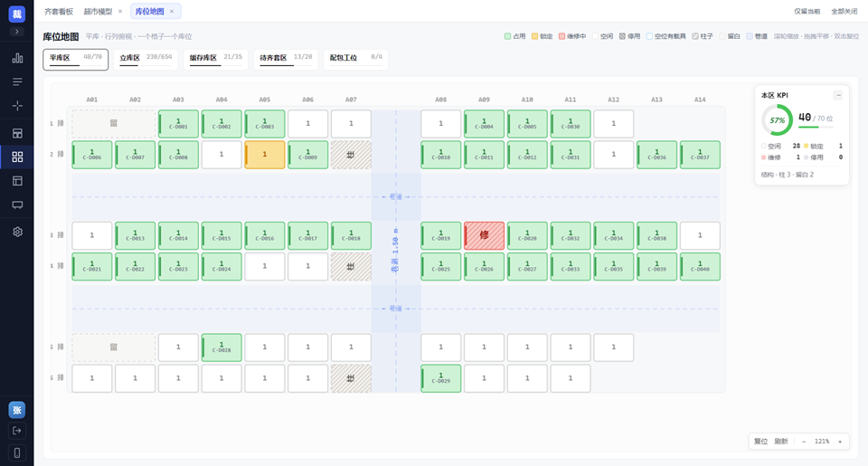Select occupied slot C-D021
This screenshot has width=868, height=466.
(92, 267)
